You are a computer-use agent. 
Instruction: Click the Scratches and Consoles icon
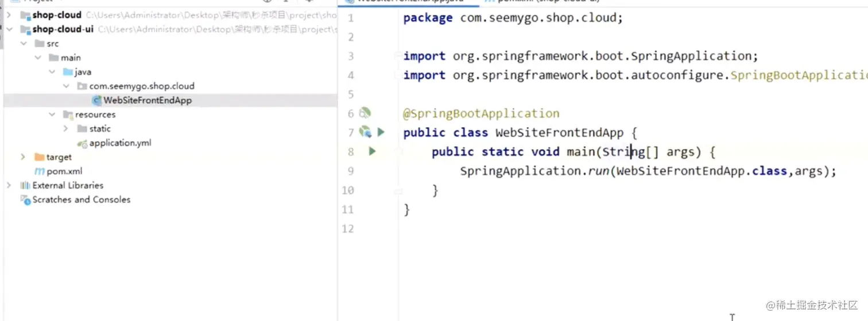click(25, 199)
